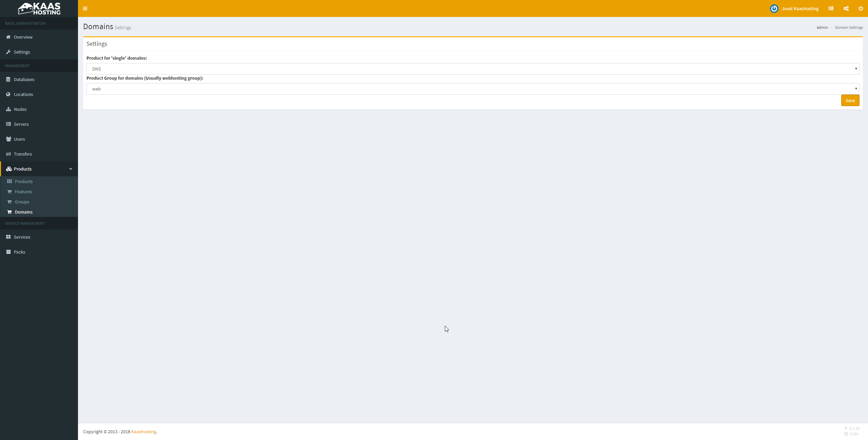Open the single domains product dropdown

click(x=473, y=69)
